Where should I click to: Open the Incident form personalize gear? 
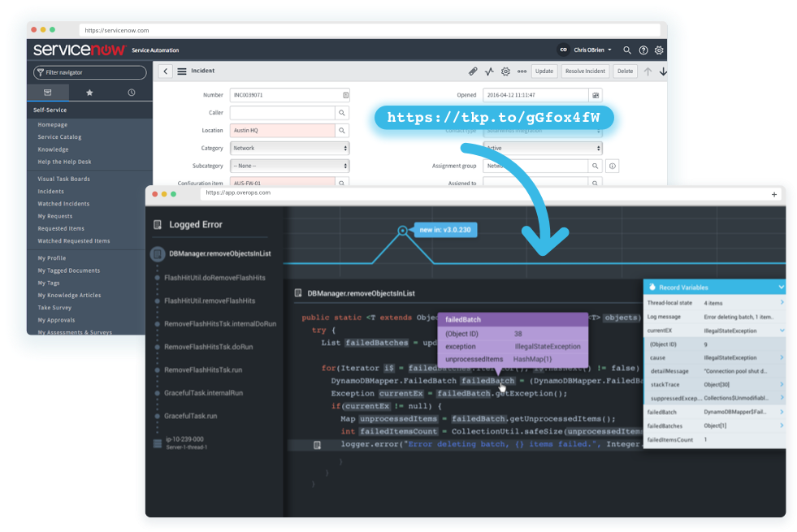pyautogui.click(x=505, y=71)
